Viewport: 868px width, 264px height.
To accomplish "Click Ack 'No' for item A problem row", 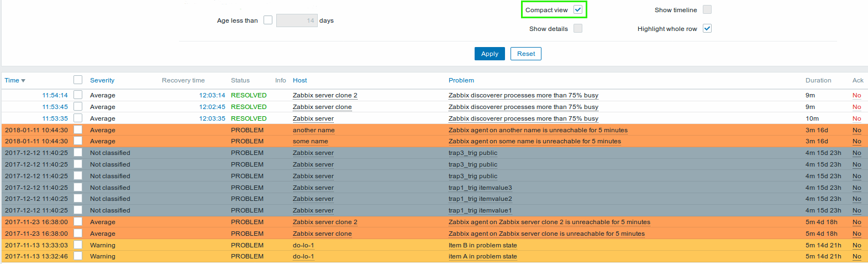I will tap(856, 256).
